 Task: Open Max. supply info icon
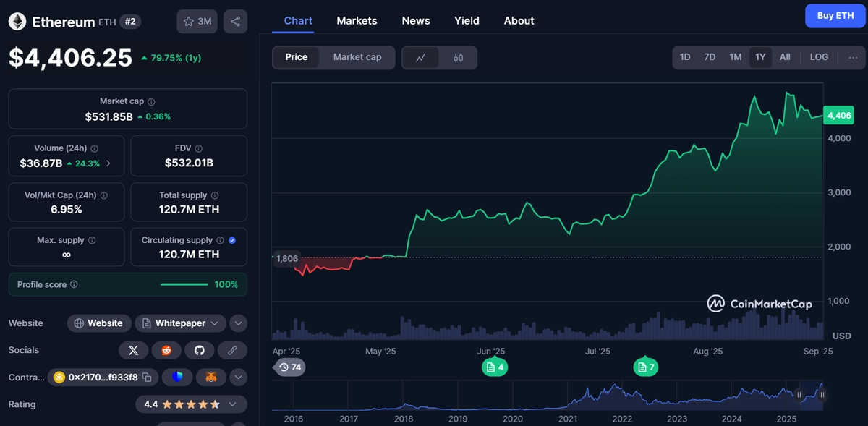click(91, 240)
